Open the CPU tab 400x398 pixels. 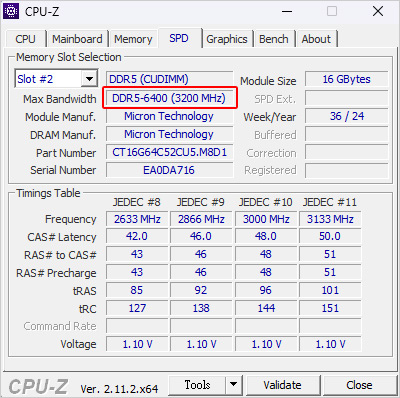25,39
